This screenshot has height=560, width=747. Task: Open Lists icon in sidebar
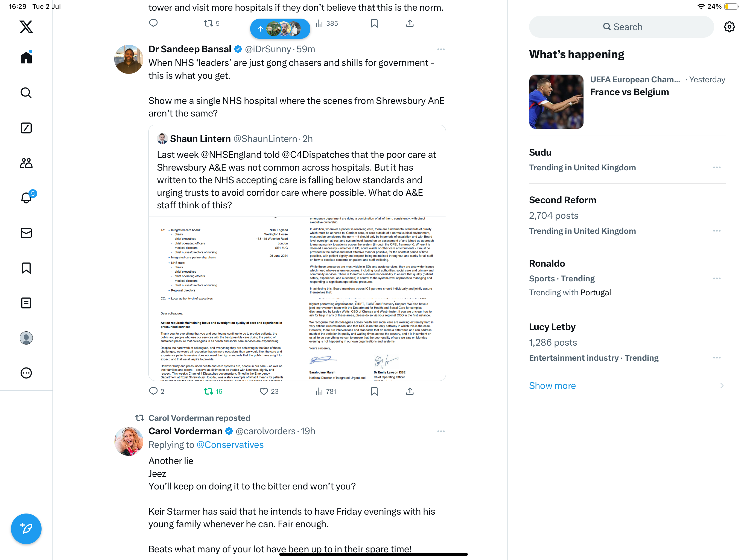pos(26,303)
